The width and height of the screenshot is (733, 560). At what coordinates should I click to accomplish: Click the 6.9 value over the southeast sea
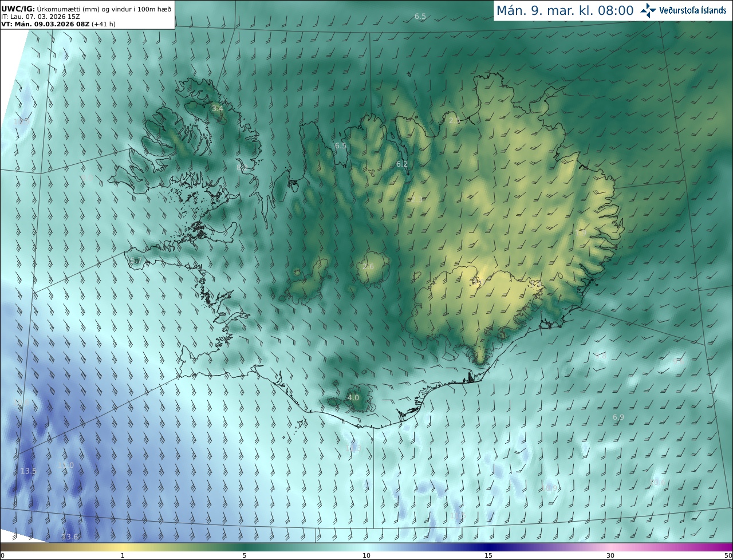(x=618, y=417)
